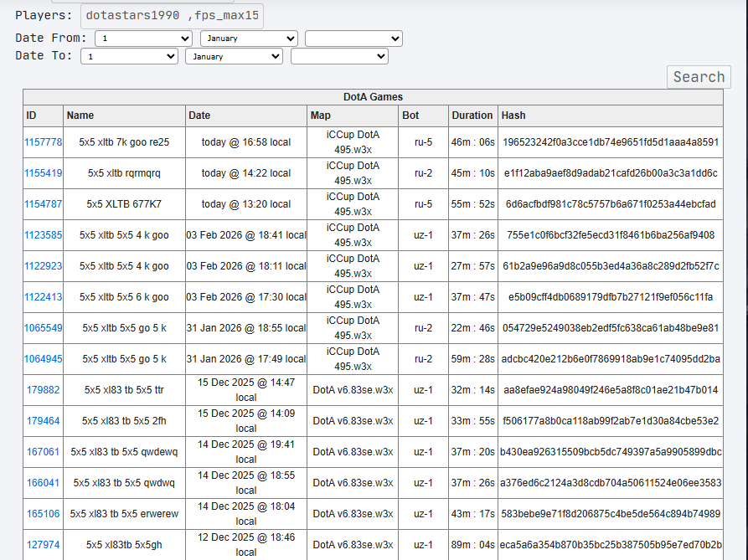Focus the Players input field
The image size is (748, 560).
172,16
